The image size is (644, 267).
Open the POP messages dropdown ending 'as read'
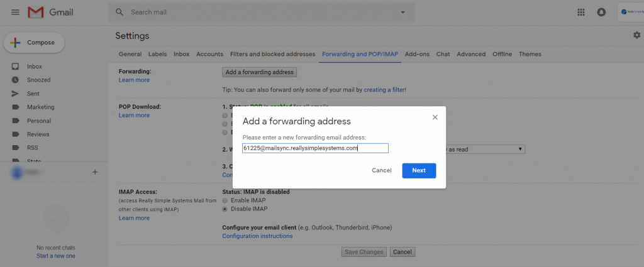click(486, 150)
